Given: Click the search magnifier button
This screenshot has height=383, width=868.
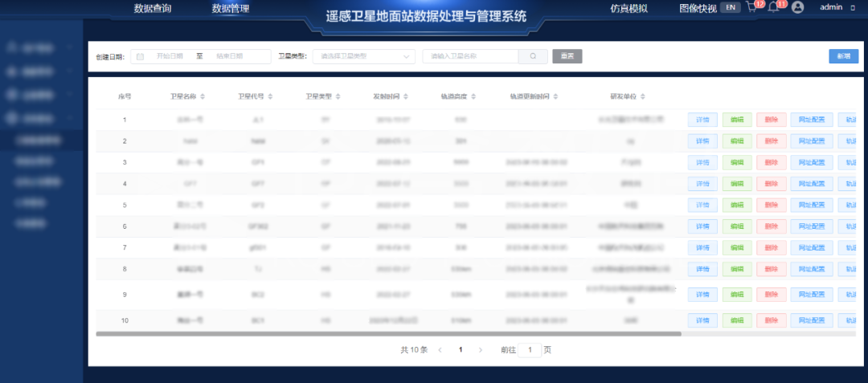Looking at the screenshot, I should point(532,56).
